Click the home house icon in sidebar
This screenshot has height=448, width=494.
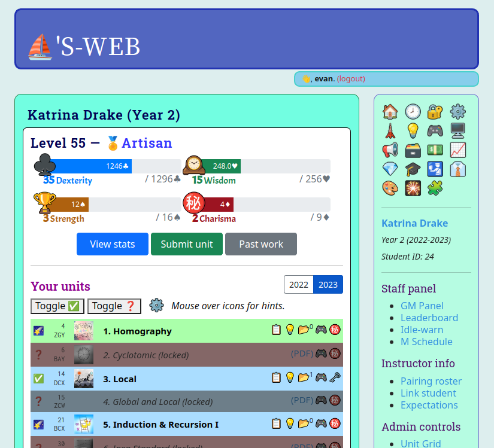point(390,112)
